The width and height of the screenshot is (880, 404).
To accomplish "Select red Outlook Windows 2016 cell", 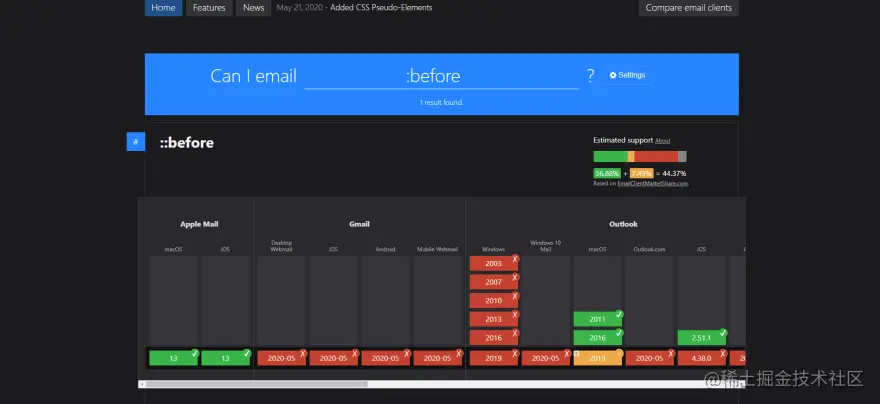I will click(494, 338).
